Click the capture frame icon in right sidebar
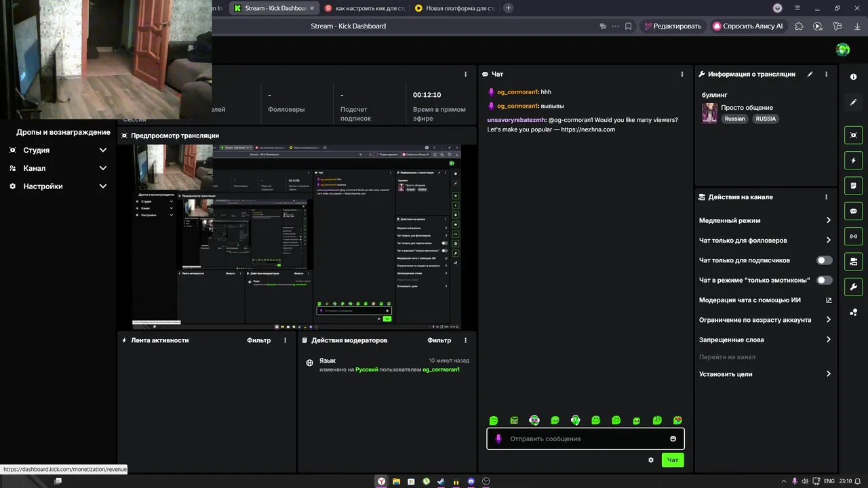The height and width of the screenshot is (488, 868). click(853, 135)
